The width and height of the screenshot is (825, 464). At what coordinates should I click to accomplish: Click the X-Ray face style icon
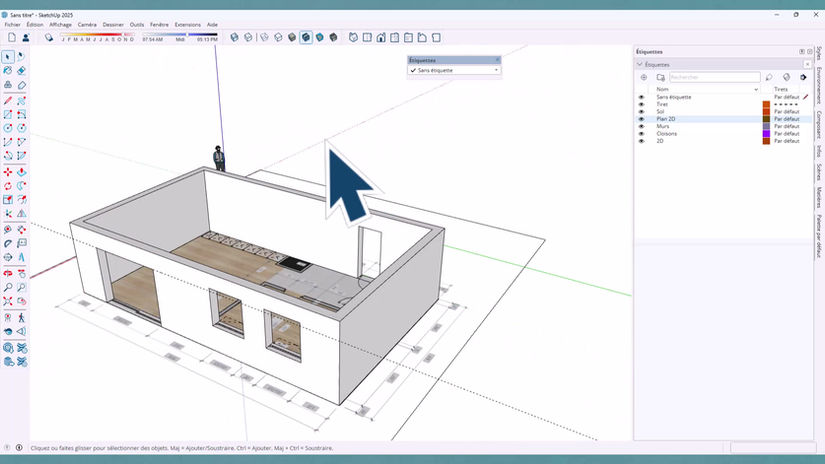[235, 37]
